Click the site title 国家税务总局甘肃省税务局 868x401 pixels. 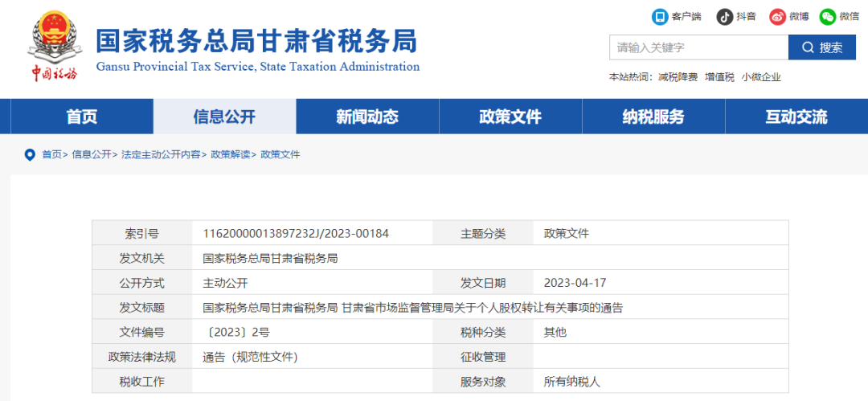click(x=256, y=40)
